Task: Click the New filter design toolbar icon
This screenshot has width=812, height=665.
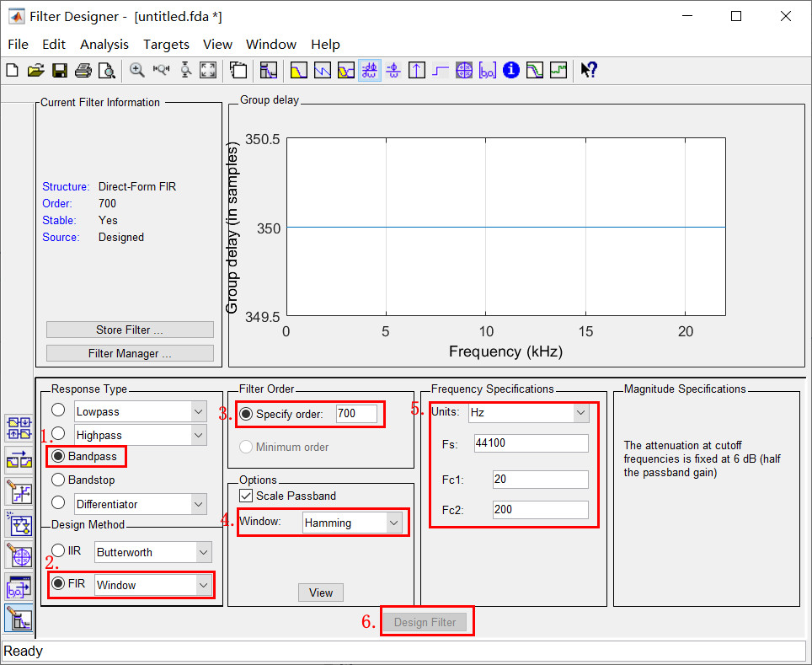Action: pyautogui.click(x=12, y=70)
